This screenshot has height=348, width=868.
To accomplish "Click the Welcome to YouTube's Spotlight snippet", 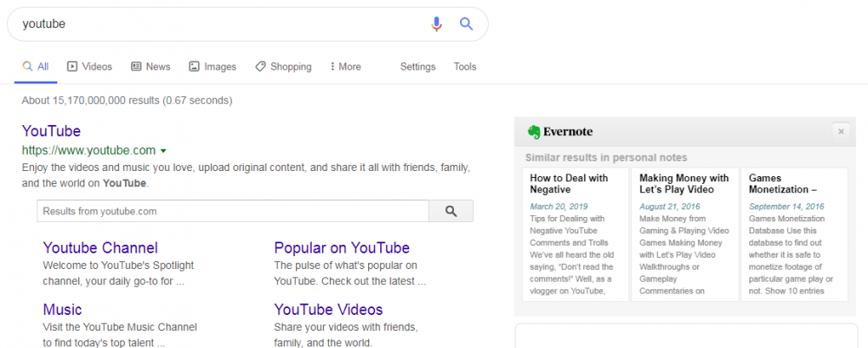I will click(x=118, y=272).
